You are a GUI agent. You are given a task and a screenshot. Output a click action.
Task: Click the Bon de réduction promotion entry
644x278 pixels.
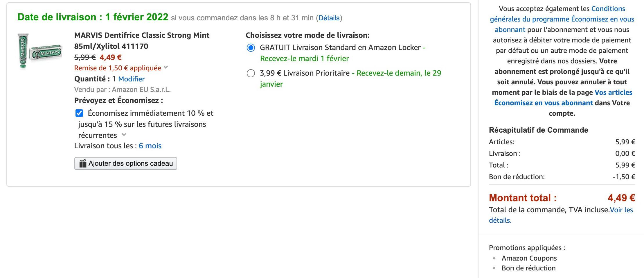pos(528,268)
